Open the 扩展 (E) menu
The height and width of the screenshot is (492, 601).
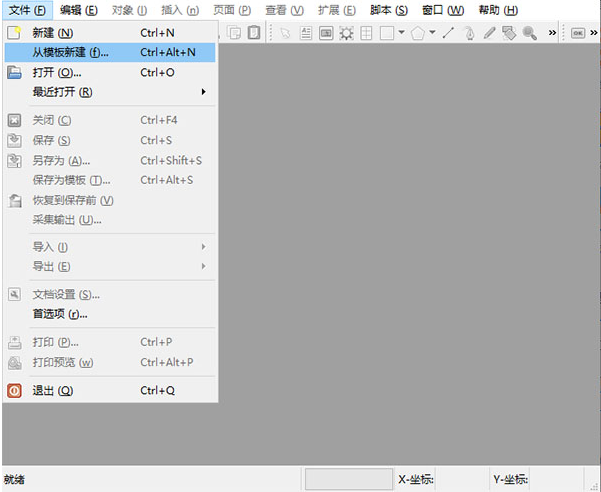coord(337,10)
